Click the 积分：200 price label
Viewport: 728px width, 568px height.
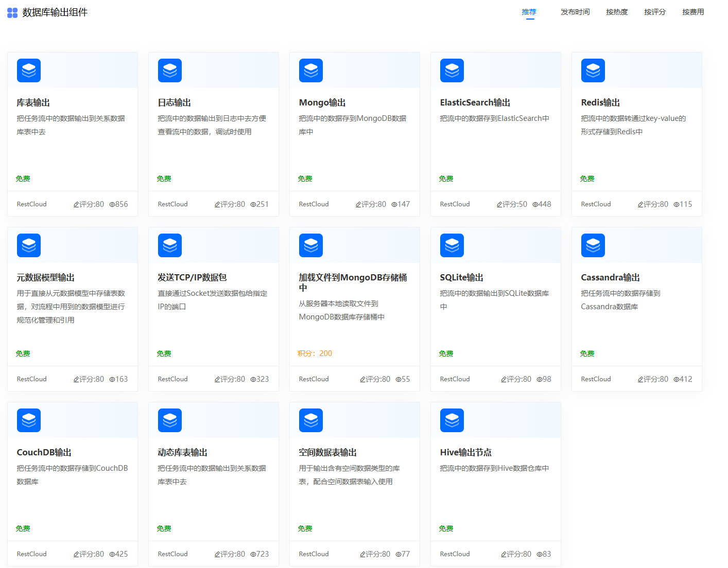pyautogui.click(x=315, y=353)
